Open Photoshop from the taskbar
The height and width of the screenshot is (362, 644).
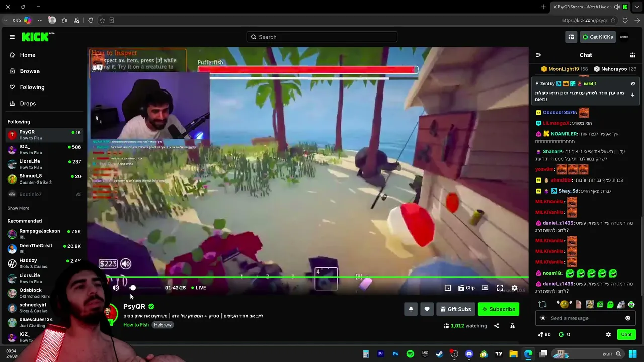(395, 354)
